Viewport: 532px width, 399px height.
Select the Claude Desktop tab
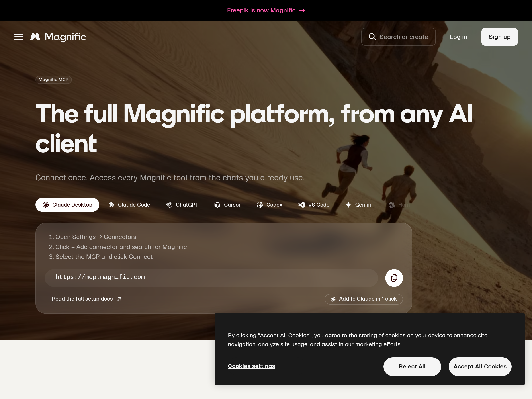click(x=67, y=205)
